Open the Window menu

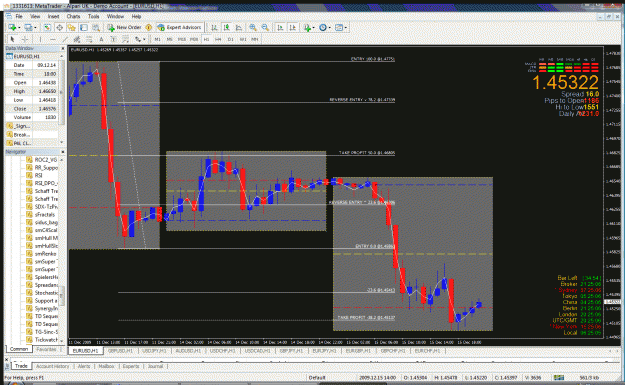[115, 16]
